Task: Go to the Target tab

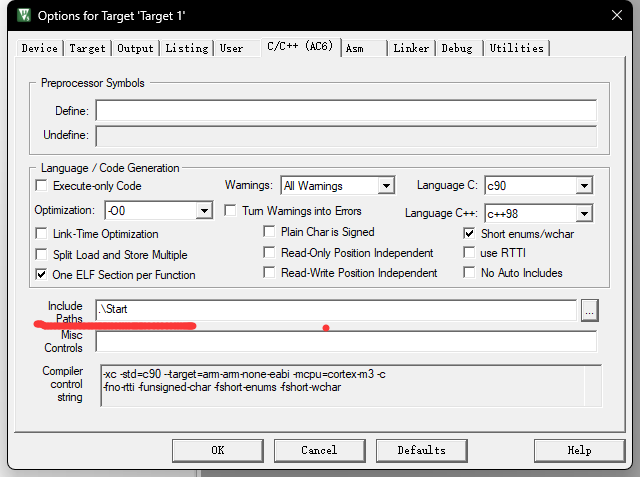Action: coord(88,48)
